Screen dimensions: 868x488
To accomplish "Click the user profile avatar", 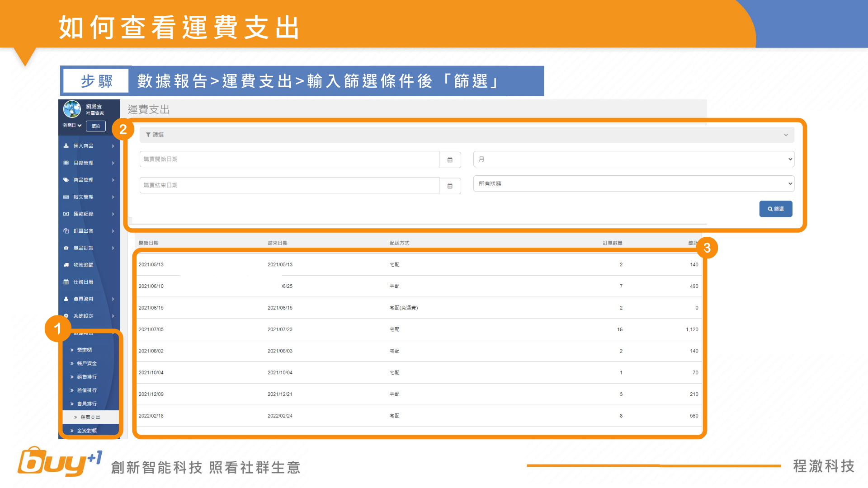I will [72, 109].
